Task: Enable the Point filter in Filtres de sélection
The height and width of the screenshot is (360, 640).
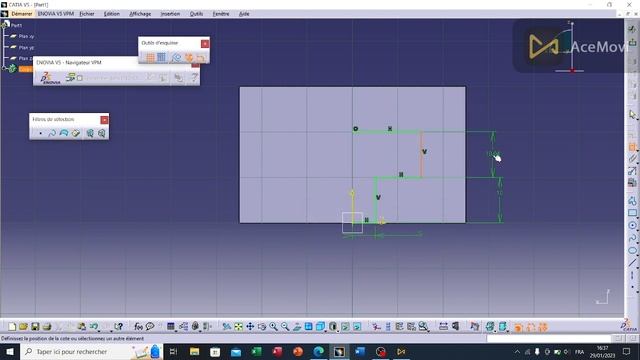Action: 40,133
